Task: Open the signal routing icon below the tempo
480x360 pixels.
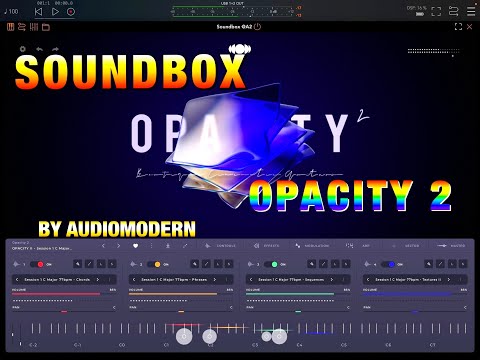Action: (x=22, y=27)
